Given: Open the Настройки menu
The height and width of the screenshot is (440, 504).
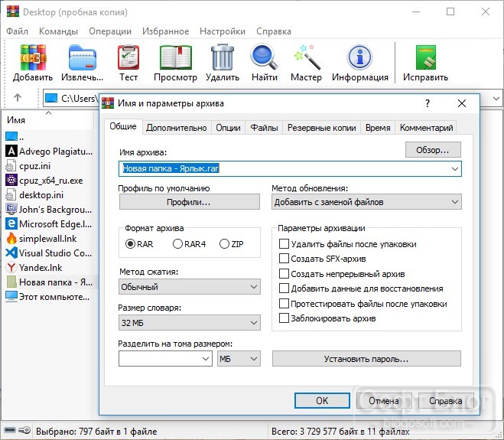Looking at the screenshot, I should click(x=223, y=31).
